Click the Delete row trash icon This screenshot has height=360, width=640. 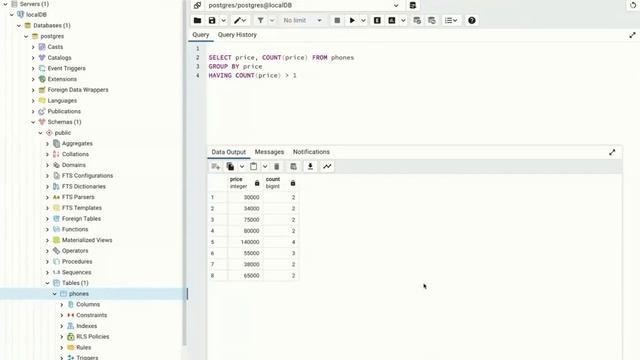click(x=276, y=167)
